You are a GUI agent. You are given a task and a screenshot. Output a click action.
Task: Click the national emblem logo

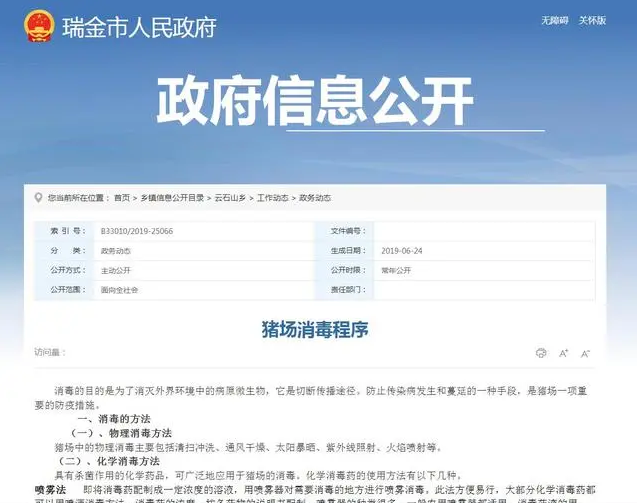pos(39,26)
